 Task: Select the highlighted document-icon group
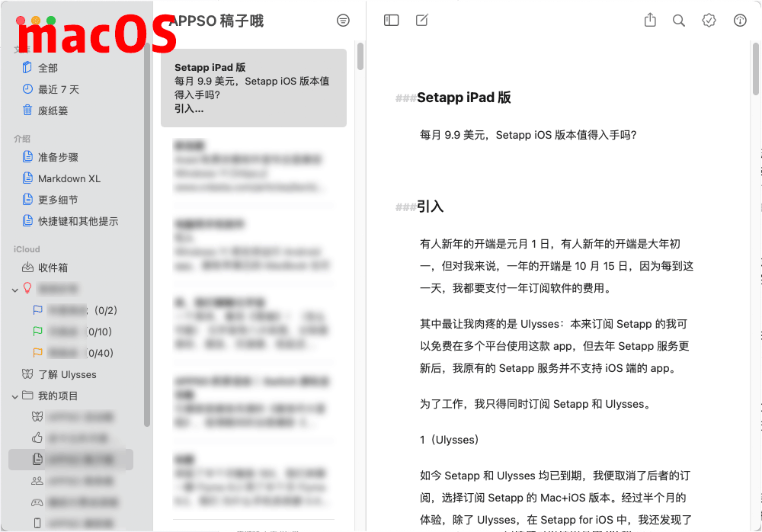click(71, 460)
